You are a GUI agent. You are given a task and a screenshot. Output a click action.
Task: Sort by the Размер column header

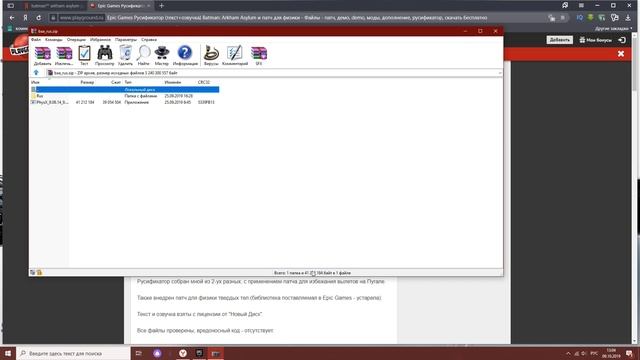click(87, 82)
